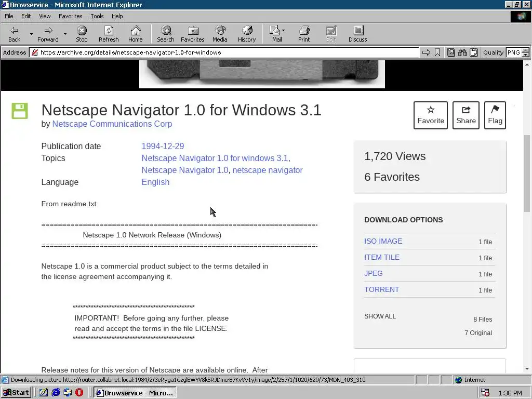Open the lowercase netscape navigator topic link

(x=268, y=170)
